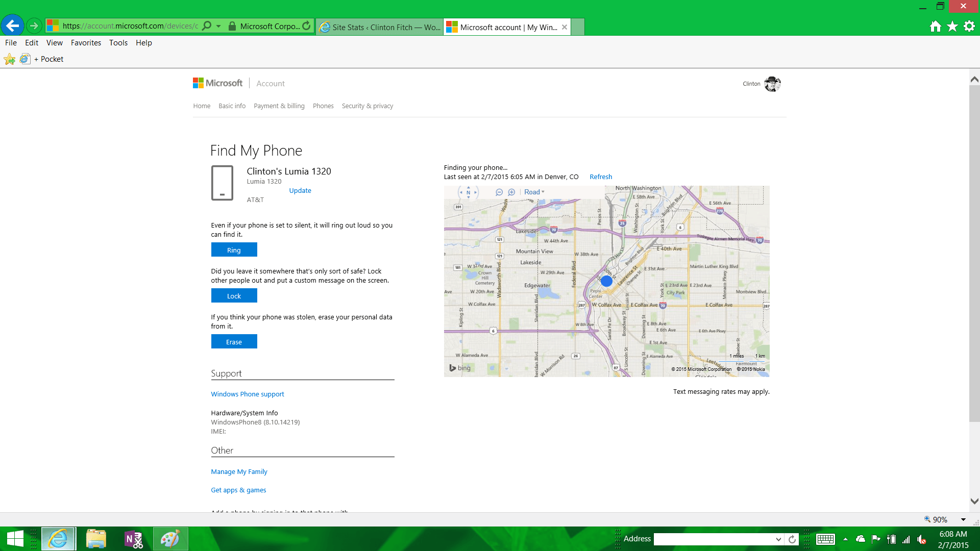Click the Bing logo on map
This screenshot has width=980, height=551.
click(460, 368)
